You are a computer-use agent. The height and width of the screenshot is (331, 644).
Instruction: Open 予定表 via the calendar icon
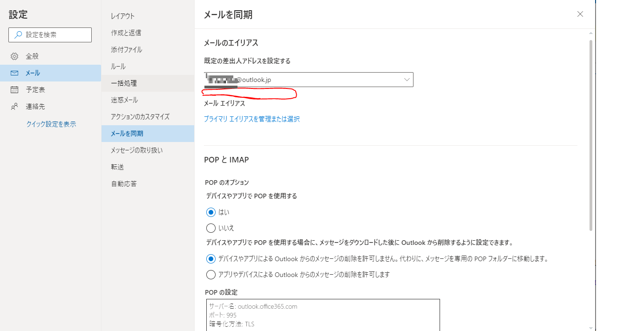coord(14,89)
